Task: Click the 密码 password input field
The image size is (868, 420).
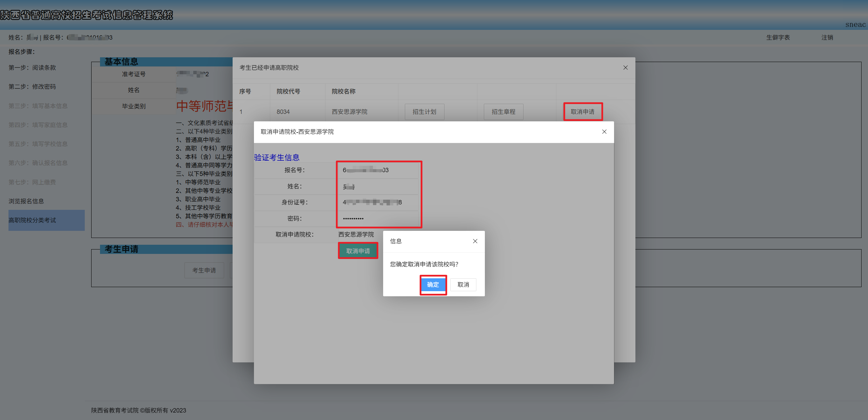Action: [379, 219]
